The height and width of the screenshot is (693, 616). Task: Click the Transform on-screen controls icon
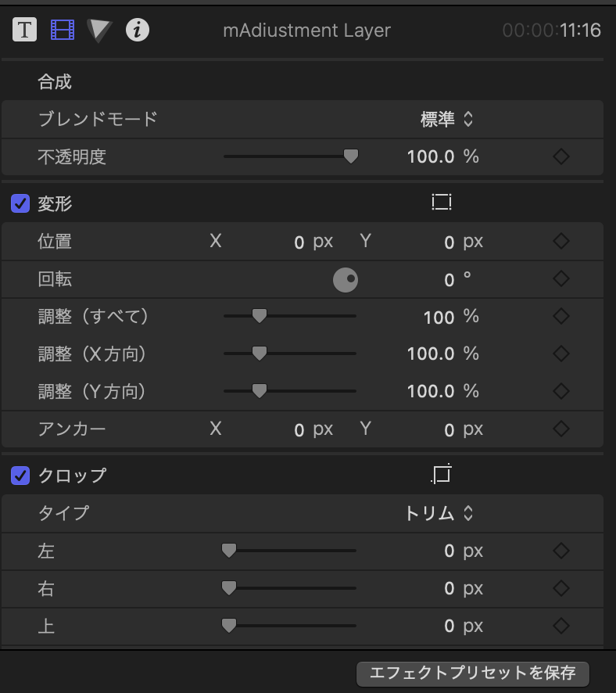(442, 203)
